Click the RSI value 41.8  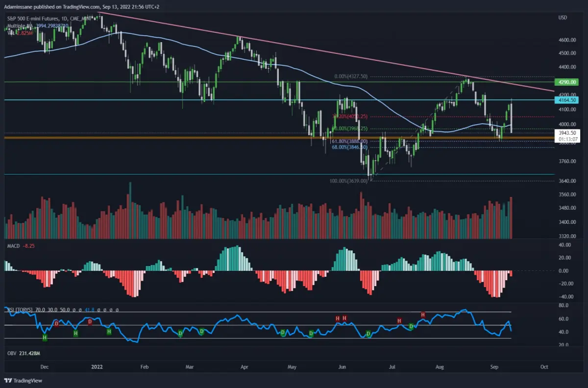pos(90,310)
